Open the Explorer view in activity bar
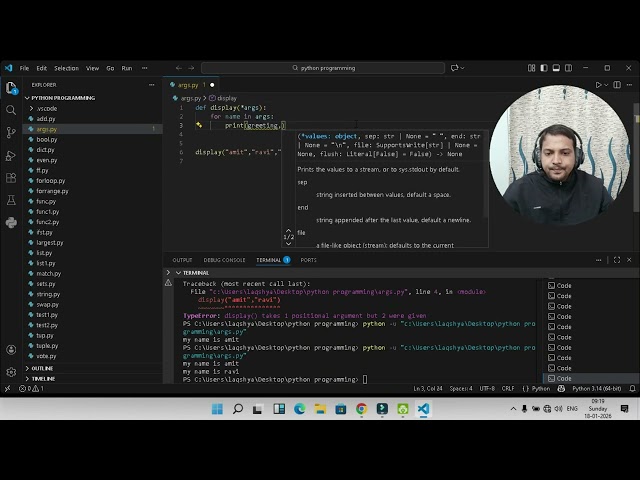Screen dimensions: 640x480 pos(11,88)
